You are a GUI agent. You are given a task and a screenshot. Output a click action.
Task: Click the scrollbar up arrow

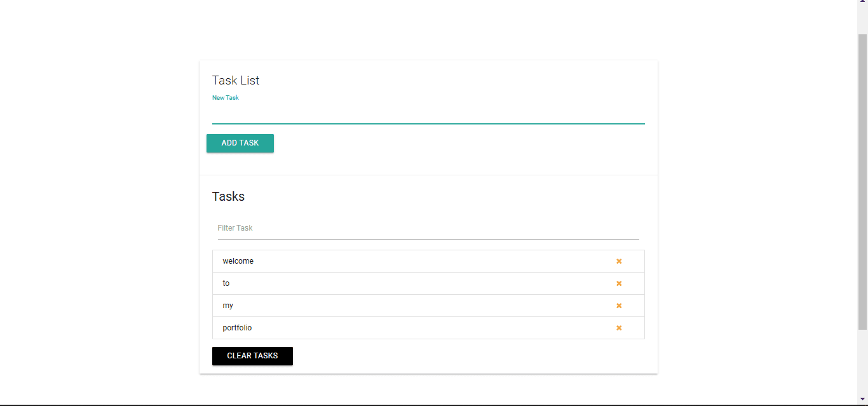[863, 4]
